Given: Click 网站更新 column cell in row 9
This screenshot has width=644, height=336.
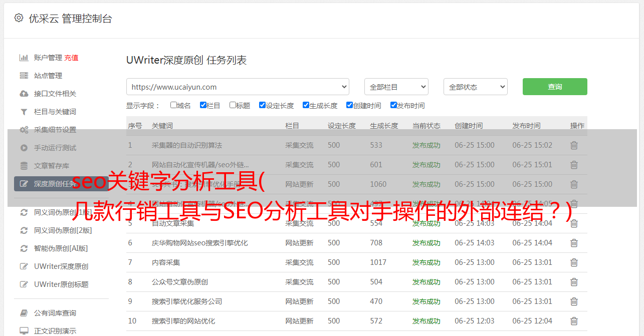Looking at the screenshot, I should coord(299,301).
